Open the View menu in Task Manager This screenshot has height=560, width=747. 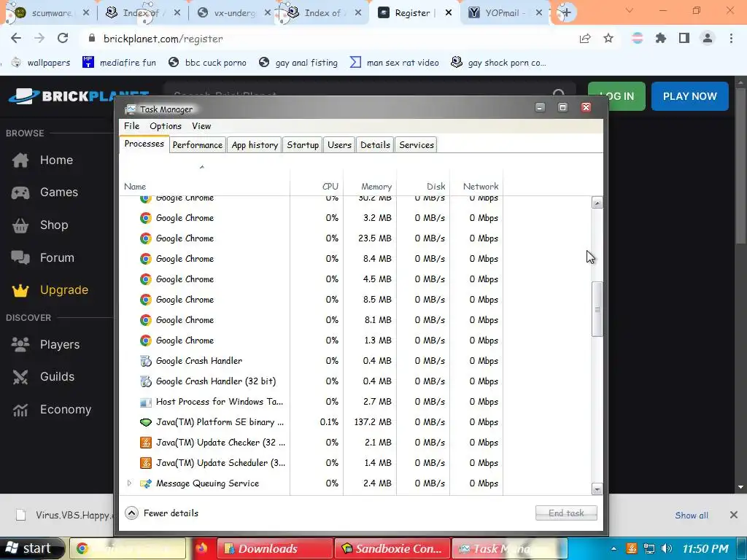pos(201,125)
